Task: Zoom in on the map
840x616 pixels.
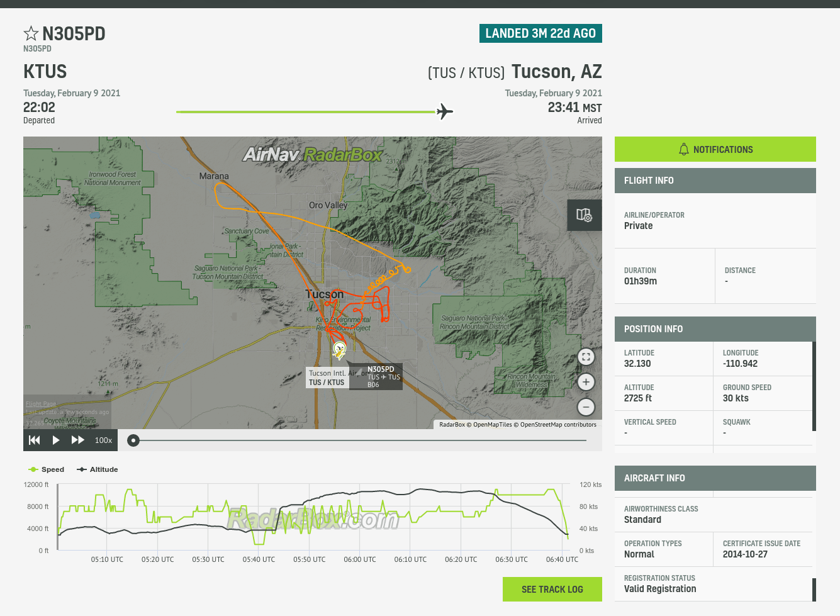Action: 586,382
